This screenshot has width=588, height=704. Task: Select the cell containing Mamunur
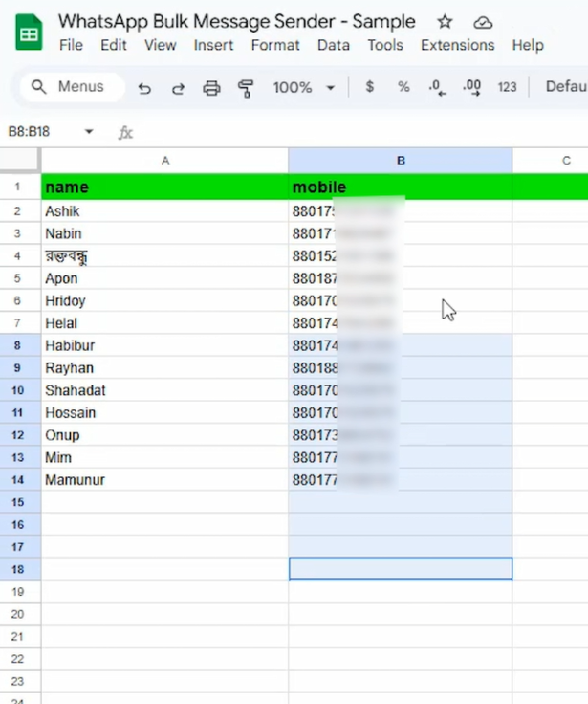point(164,480)
